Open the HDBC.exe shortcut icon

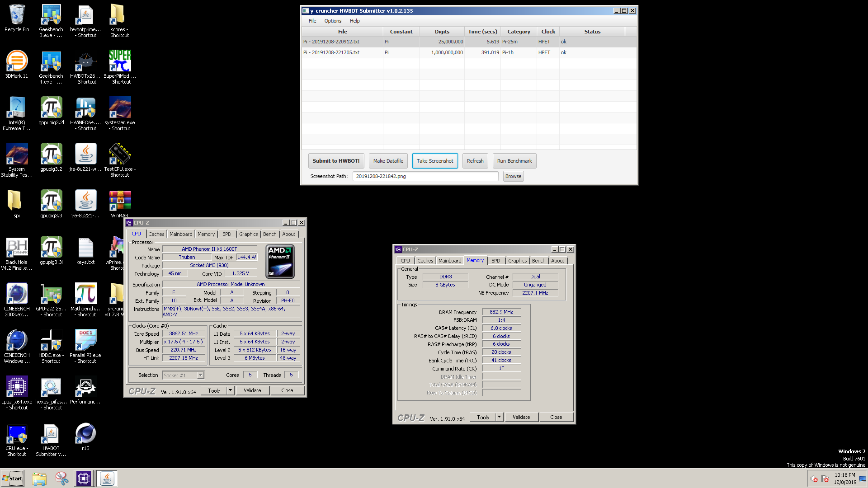pyautogui.click(x=51, y=347)
